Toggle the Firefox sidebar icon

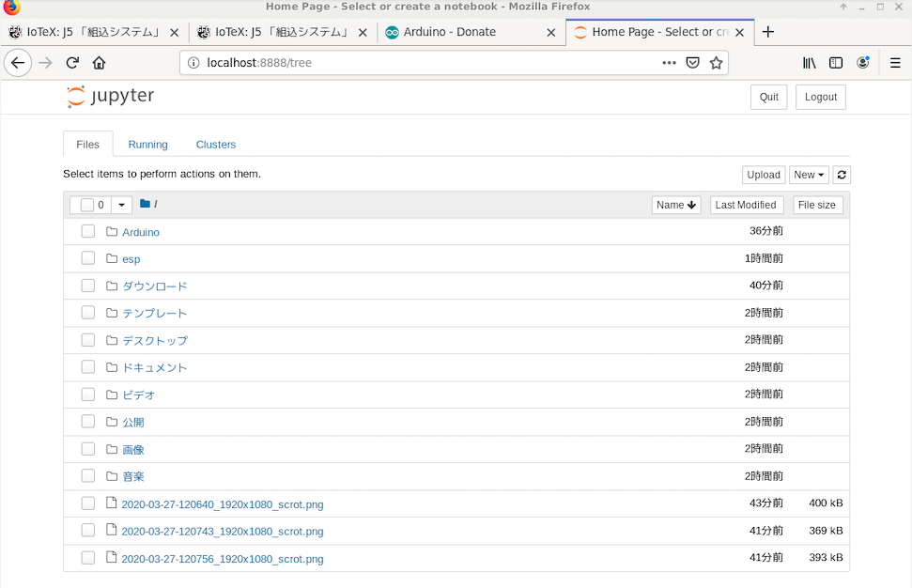point(836,63)
